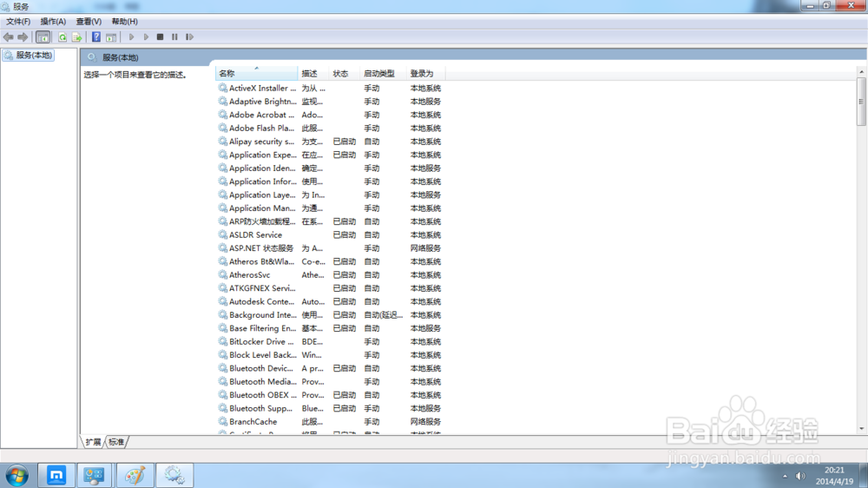Switch to the 扩展 tab

tap(93, 442)
